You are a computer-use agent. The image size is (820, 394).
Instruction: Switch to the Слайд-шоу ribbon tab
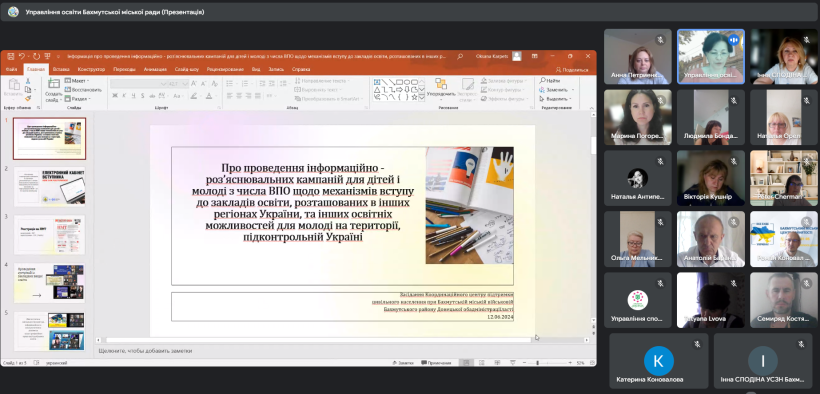click(x=187, y=69)
